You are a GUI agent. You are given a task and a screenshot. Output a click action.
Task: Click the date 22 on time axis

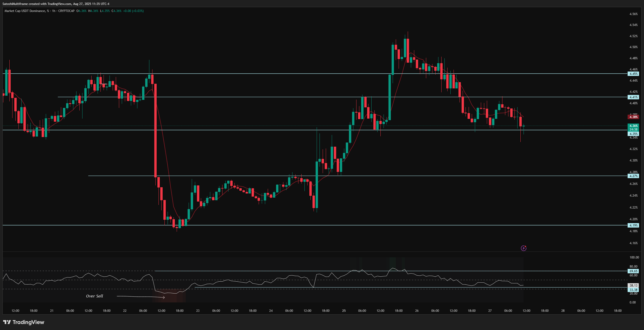[x=125, y=311]
